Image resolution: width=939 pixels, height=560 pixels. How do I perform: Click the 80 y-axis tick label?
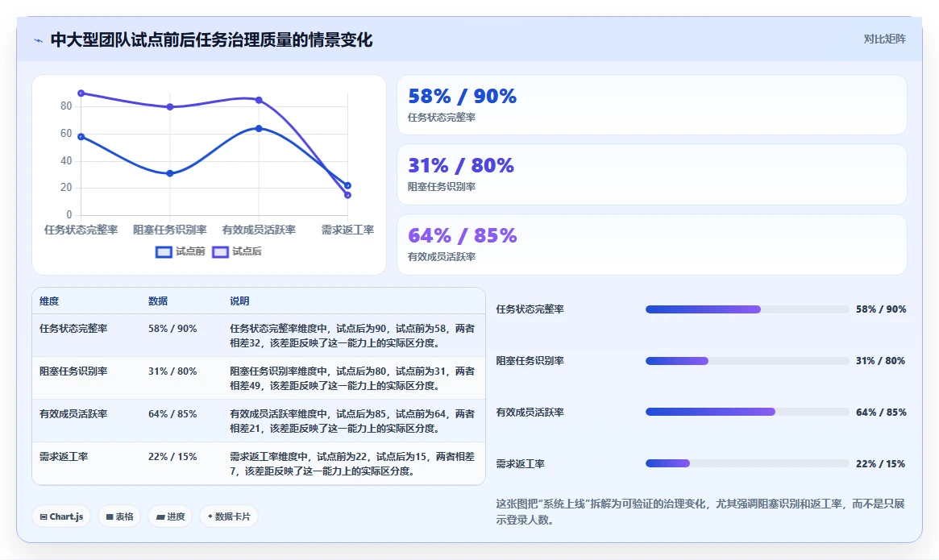point(66,106)
